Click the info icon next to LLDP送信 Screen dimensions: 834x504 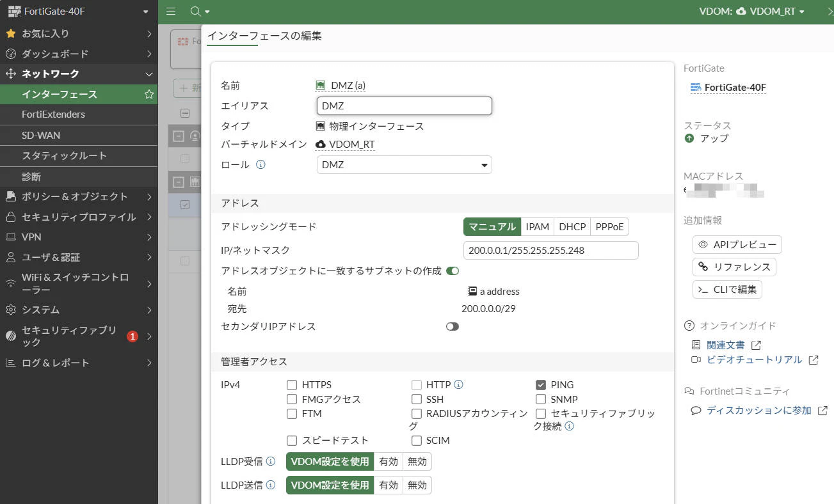coord(271,485)
